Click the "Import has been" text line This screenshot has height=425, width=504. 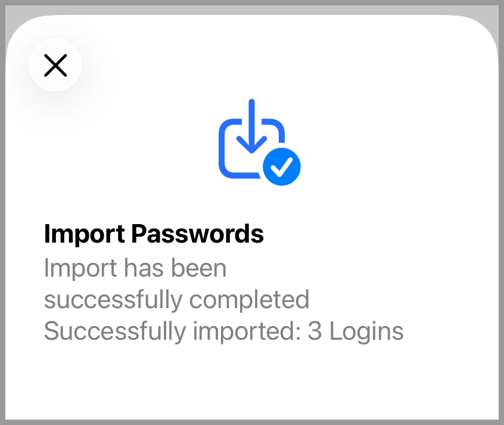135,268
